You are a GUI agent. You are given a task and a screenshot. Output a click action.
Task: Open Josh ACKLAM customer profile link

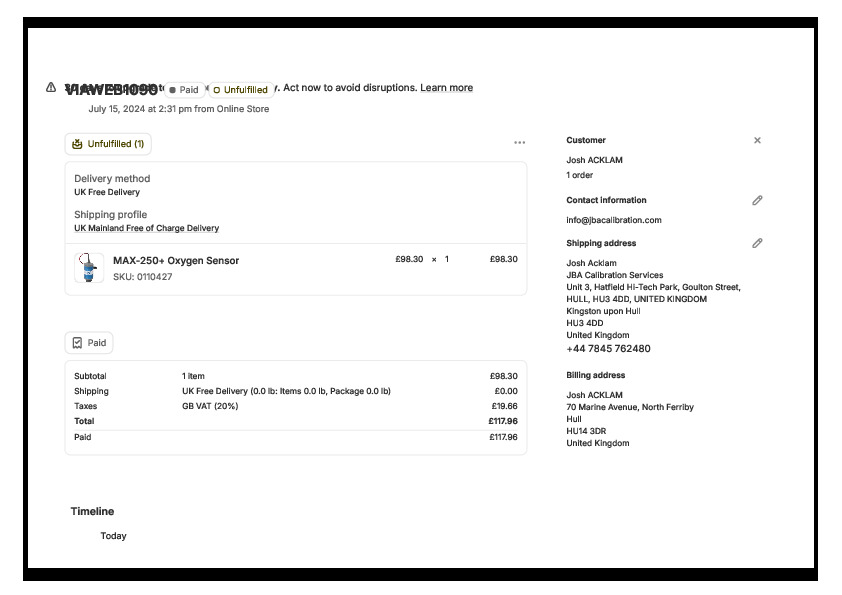pos(594,160)
